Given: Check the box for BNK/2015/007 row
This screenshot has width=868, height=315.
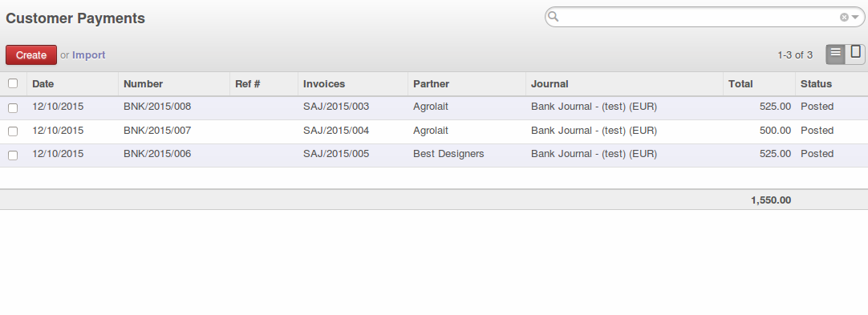Looking at the screenshot, I should click(13, 131).
